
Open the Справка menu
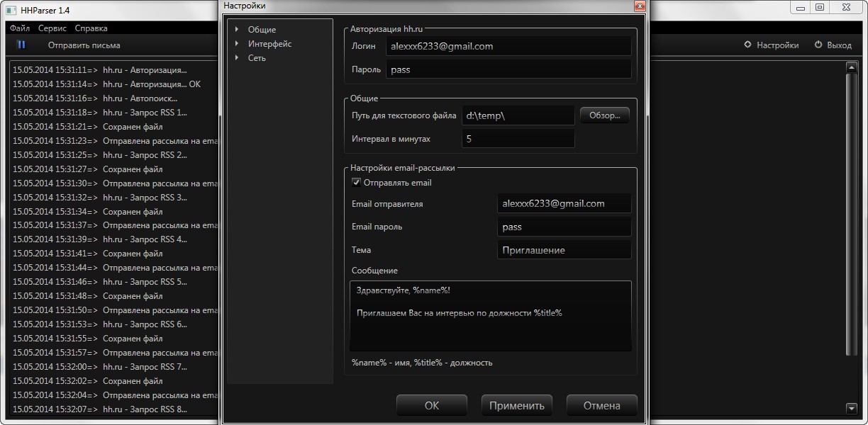pos(91,28)
